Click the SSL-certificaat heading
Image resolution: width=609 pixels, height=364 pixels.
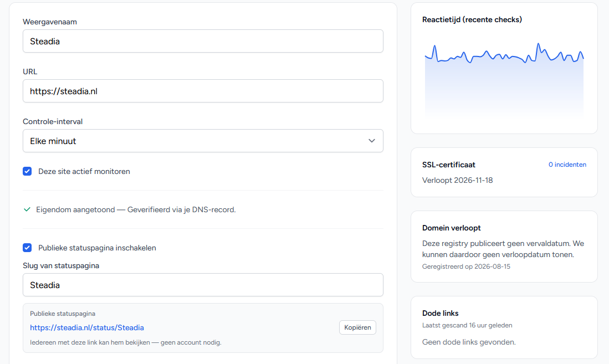coord(449,165)
